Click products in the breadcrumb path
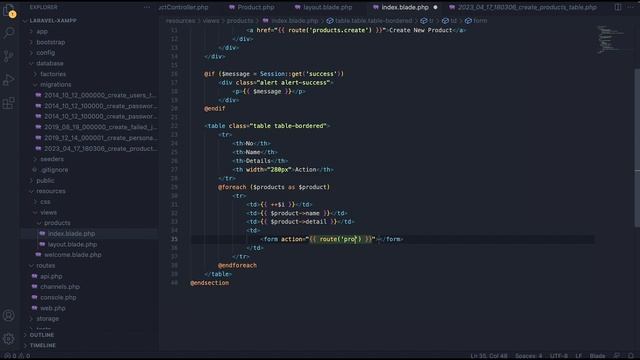The height and width of the screenshot is (360, 640). tap(240, 20)
